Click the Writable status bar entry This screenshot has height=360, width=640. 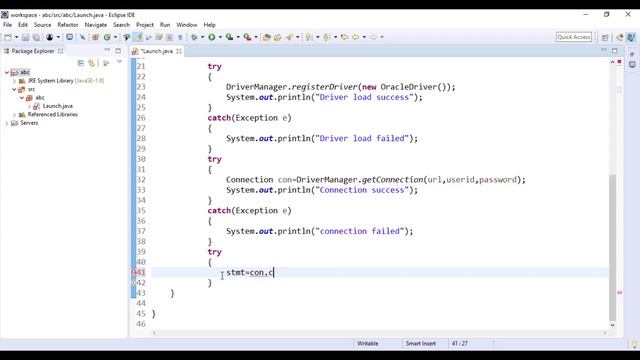tap(367, 344)
